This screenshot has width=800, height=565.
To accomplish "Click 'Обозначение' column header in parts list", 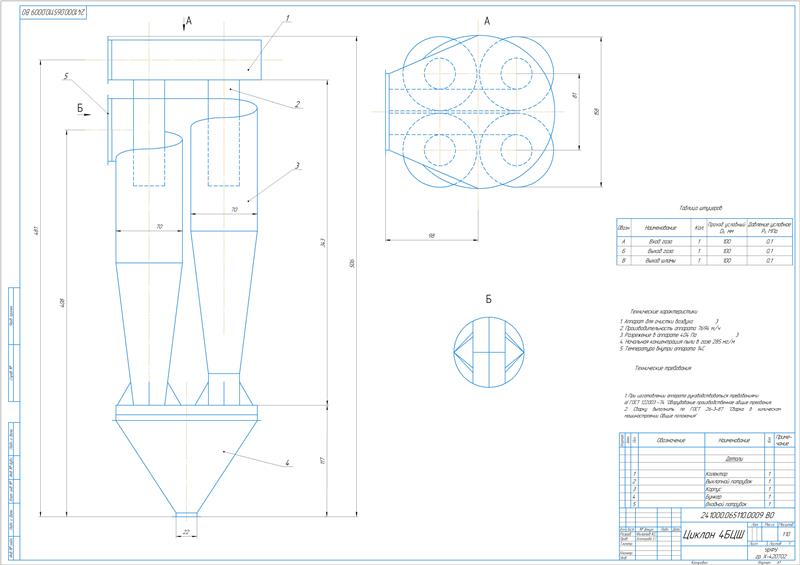I will pos(671,440).
